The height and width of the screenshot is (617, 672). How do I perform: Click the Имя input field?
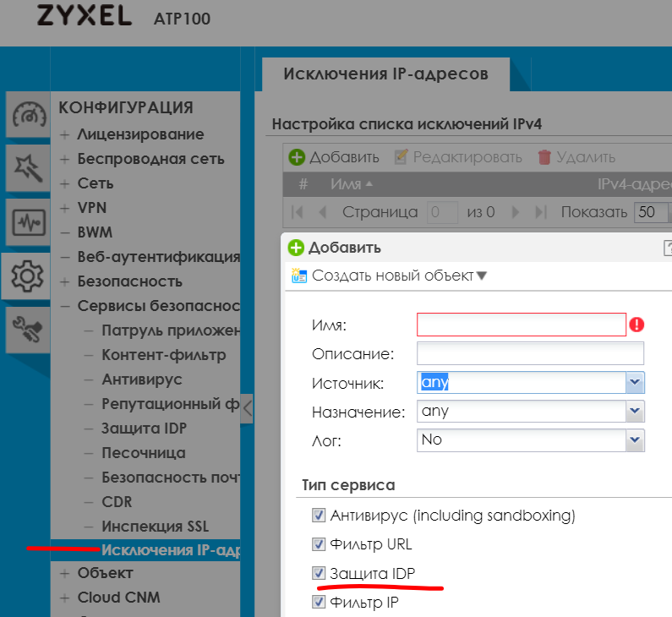(521, 325)
